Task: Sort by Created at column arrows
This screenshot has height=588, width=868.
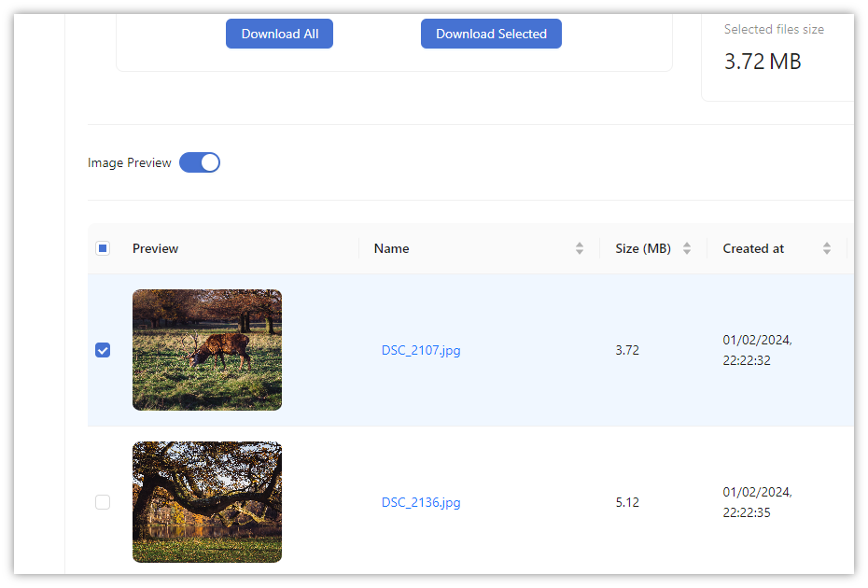Action: point(827,248)
